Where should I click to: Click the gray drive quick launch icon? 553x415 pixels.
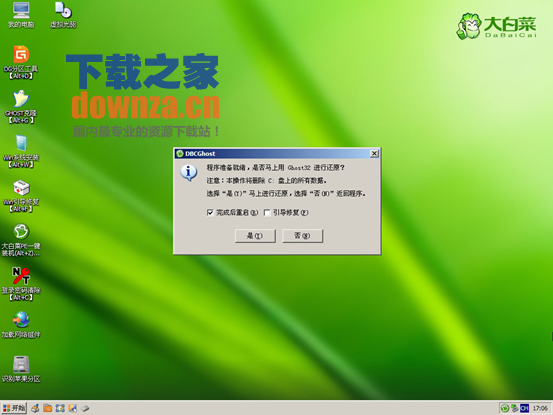click(85, 408)
